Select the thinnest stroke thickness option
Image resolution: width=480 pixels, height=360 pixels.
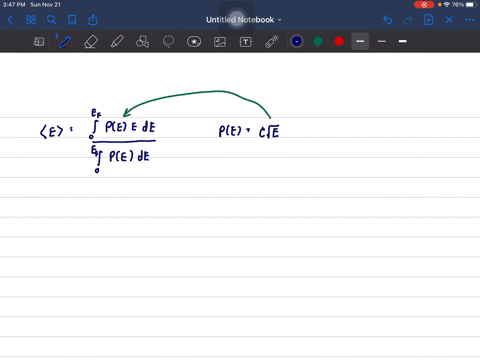(x=382, y=41)
